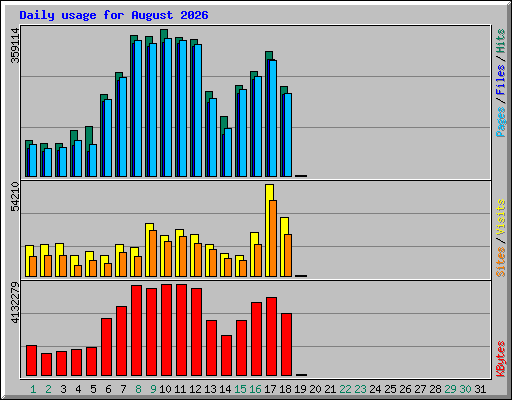Click day label 31 on the axis
The width and height of the screenshot is (512, 400).
click(x=480, y=389)
